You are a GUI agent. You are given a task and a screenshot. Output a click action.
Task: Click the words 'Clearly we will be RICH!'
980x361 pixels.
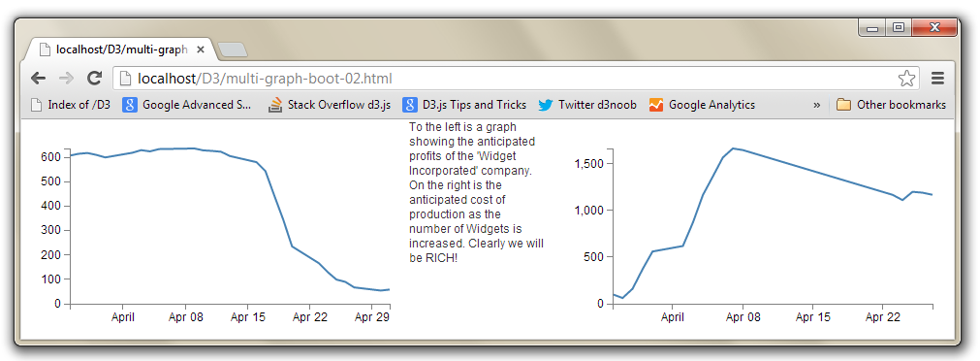pyautogui.click(x=477, y=250)
